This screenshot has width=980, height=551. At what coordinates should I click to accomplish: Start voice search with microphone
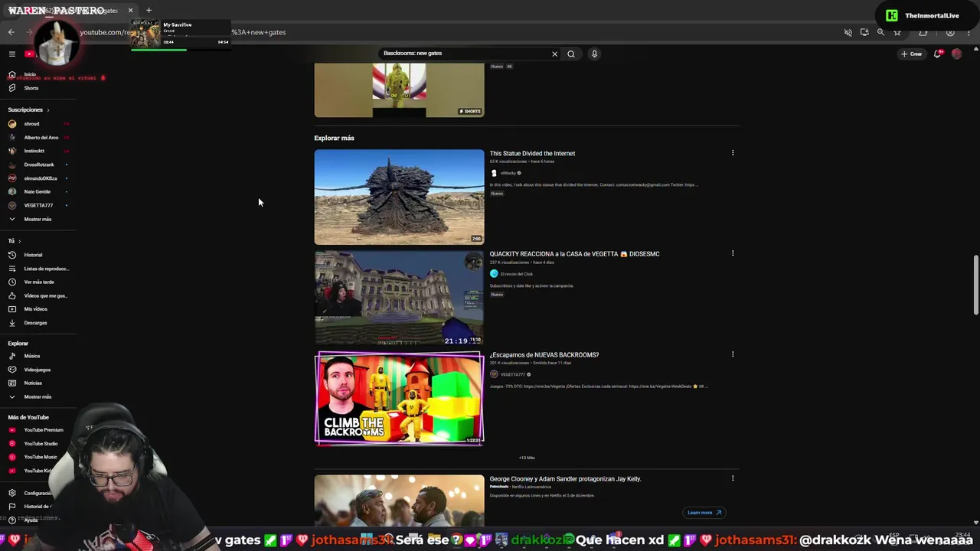tap(594, 54)
